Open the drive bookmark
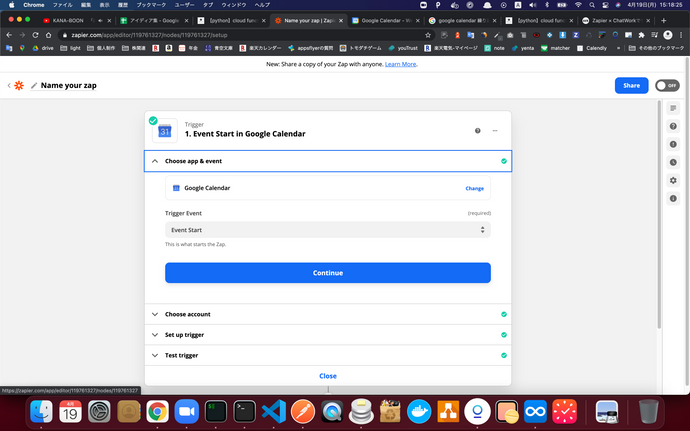The image size is (690, 431). pyautogui.click(x=43, y=48)
